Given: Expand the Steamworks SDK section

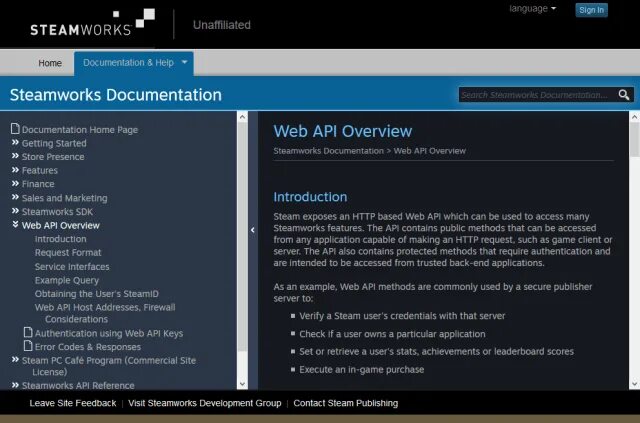Looking at the screenshot, I should [x=15, y=211].
